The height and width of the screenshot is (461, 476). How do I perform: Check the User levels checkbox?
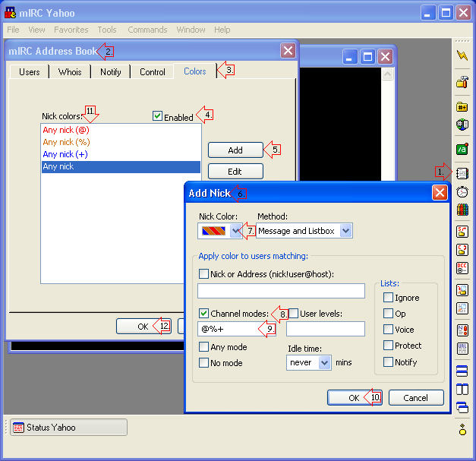click(x=293, y=313)
